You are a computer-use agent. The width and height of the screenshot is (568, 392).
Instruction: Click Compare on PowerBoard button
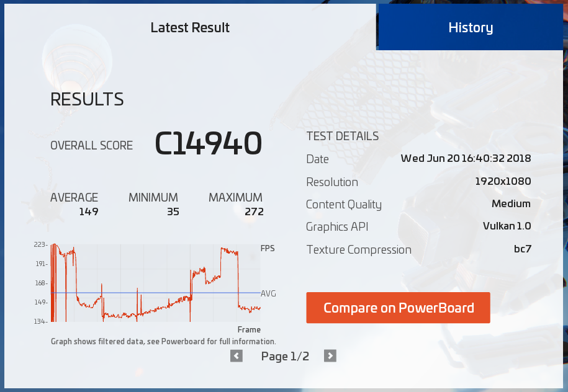coord(398,308)
